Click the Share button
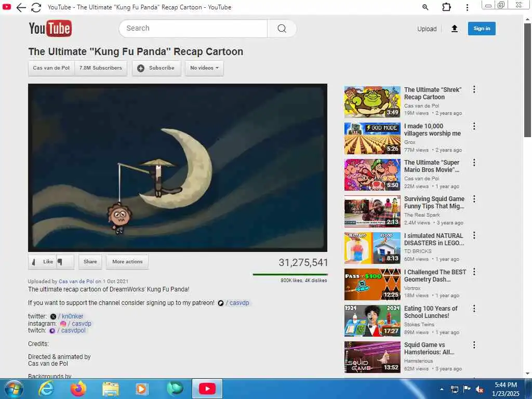Image resolution: width=532 pixels, height=399 pixels. click(90, 262)
